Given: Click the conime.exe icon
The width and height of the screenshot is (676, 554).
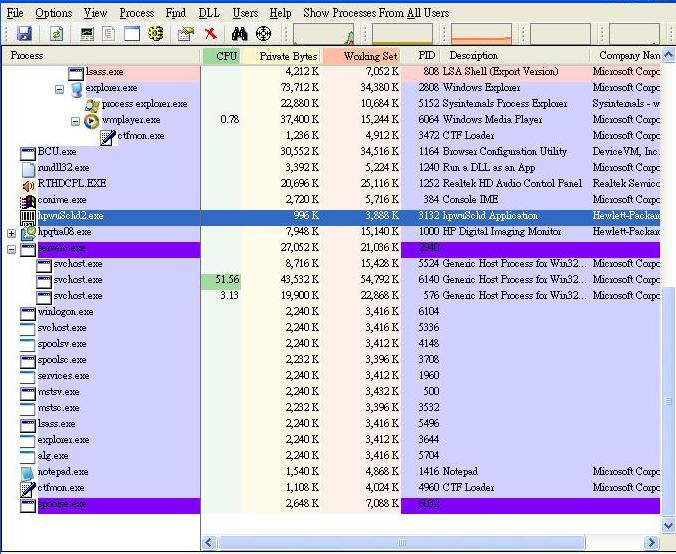Looking at the screenshot, I should tap(28, 201).
